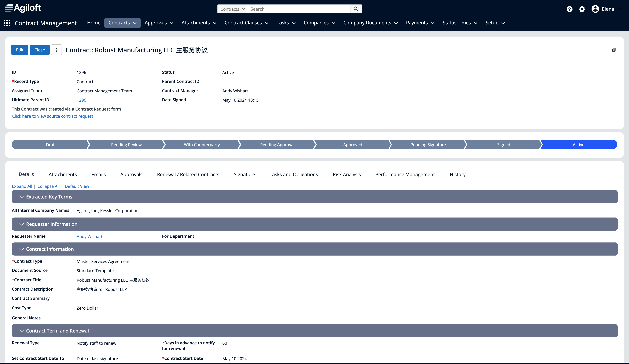Screen dimensions: 629x364
Task: Collapse the Contract Term and Renewal section
Action: point(22,331)
